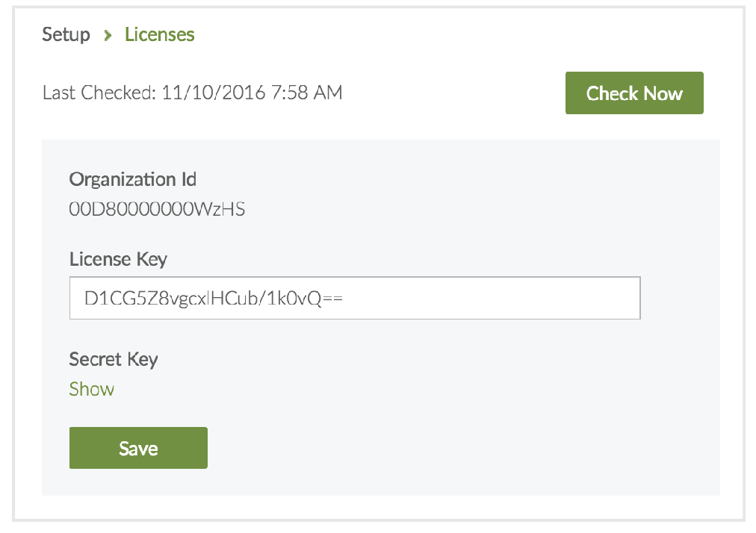Click the License Key field label
This screenshot has height=533, width=756.
[x=118, y=259]
